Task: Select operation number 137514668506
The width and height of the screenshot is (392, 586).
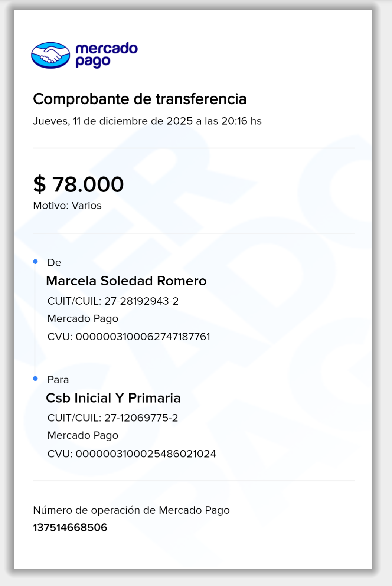Action: [x=70, y=527]
